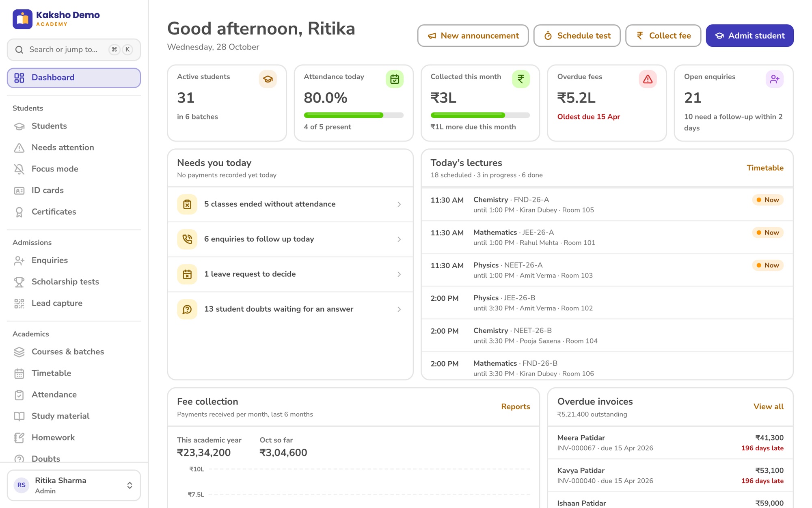Select Mathematics FND-26-B lecture row
The image size is (812, 508).
(x=607, y=366)
